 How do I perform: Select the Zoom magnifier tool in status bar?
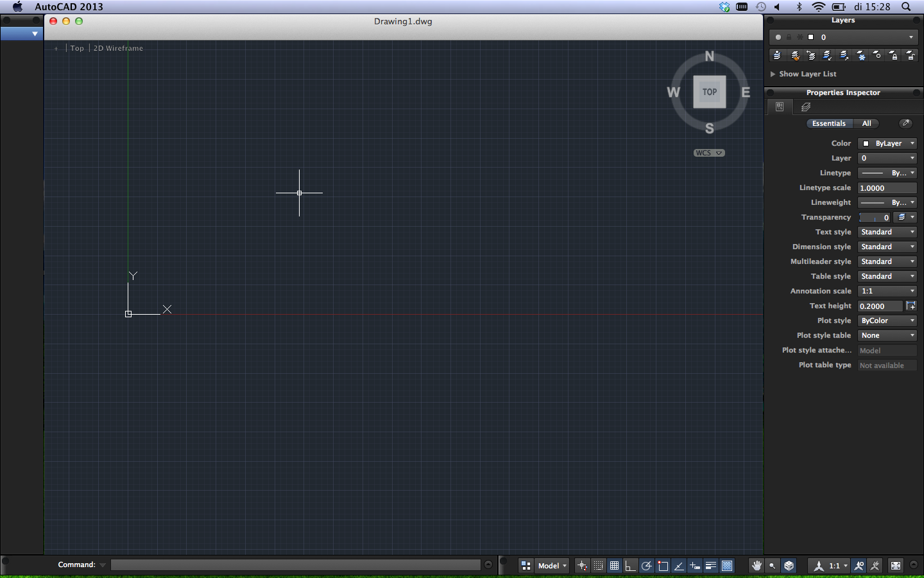773,566
